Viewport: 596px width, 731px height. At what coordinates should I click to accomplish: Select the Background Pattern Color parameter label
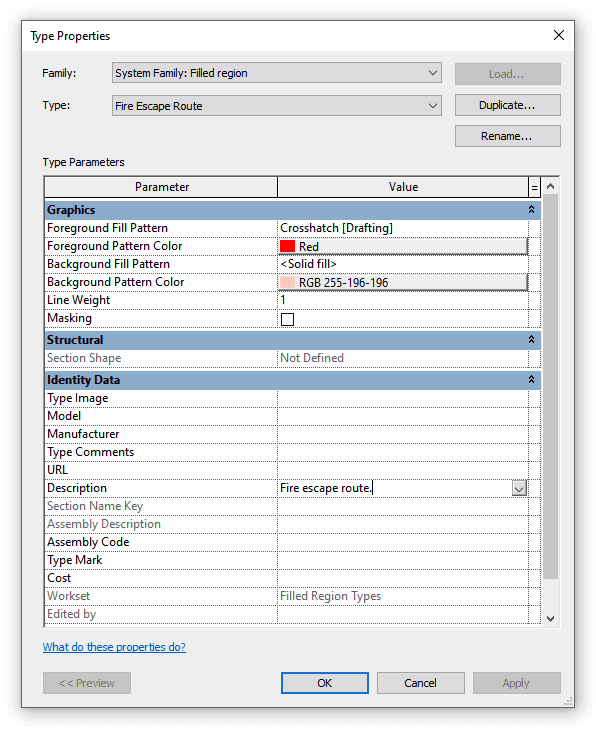point(116,282)
